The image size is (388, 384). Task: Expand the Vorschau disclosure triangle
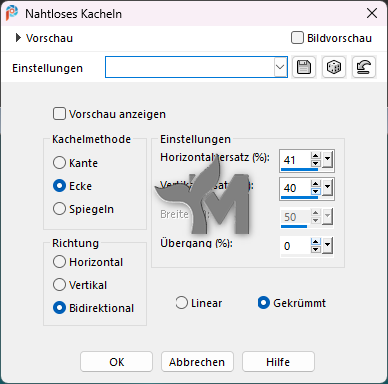[18, 38]
